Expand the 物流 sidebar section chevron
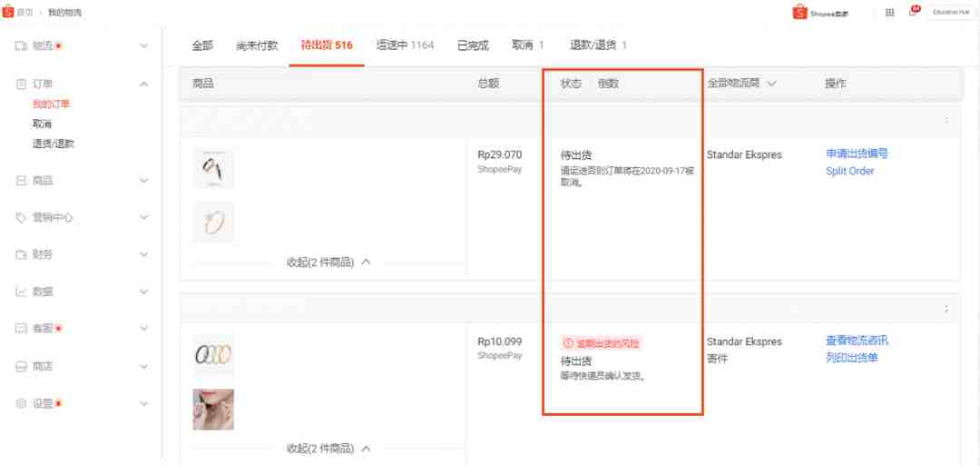Screen dimensions: 980x466 coord(143,45)
